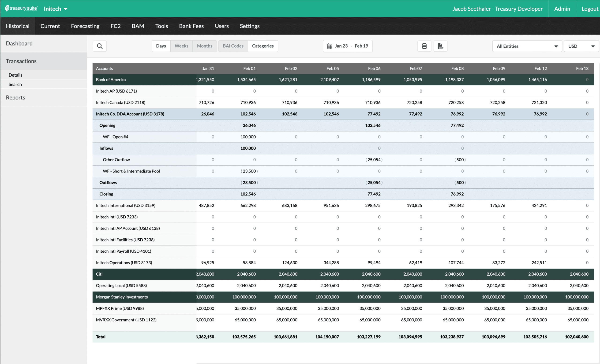Click the Logout link
This screenshot has width=600, height=364.
pos(589,9)
